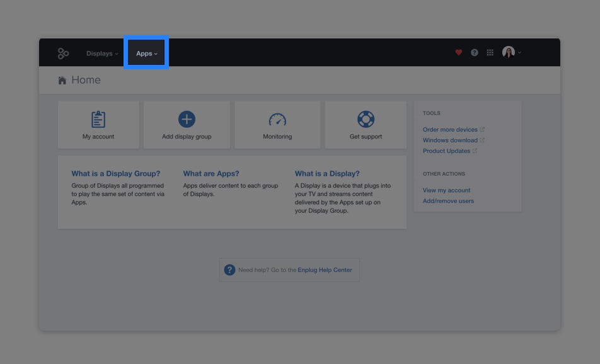This screenshot has height=364, width=600.
Task: Select the Monitoring card label
Action: point(277,137)
